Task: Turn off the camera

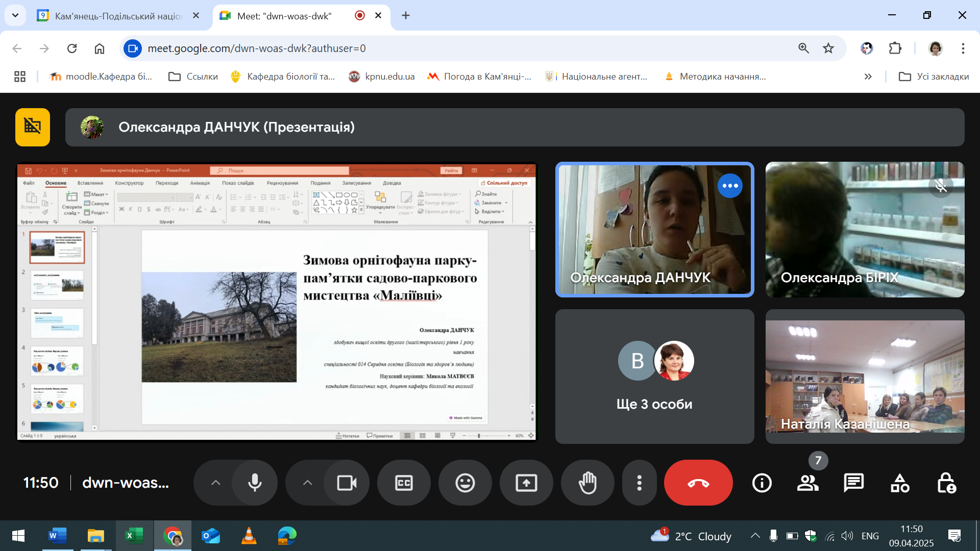Action: click(x=347, y=483)
